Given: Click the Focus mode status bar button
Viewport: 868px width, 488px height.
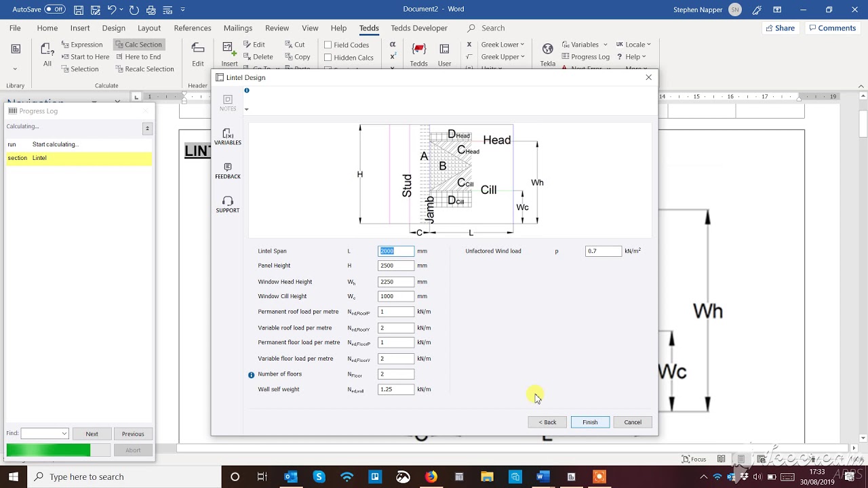Looking at the screenshot, I should (694, 459).
